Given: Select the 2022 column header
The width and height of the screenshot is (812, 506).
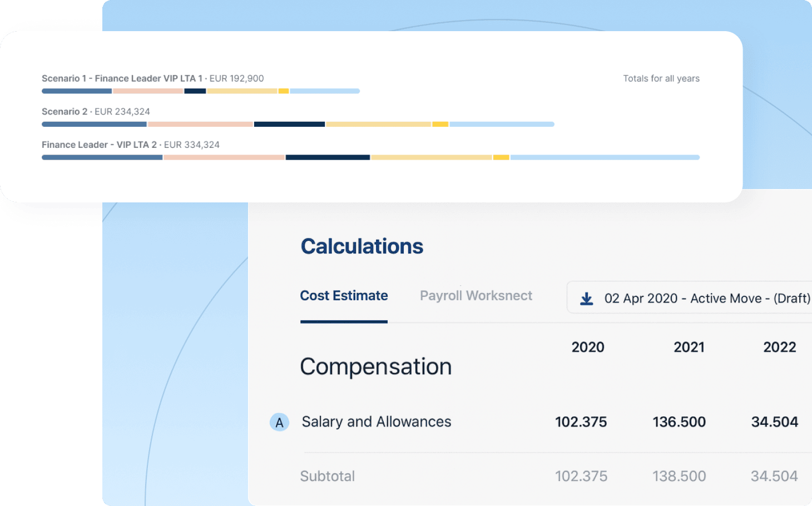Looking at the screenshot, I should tap(779, 348).
